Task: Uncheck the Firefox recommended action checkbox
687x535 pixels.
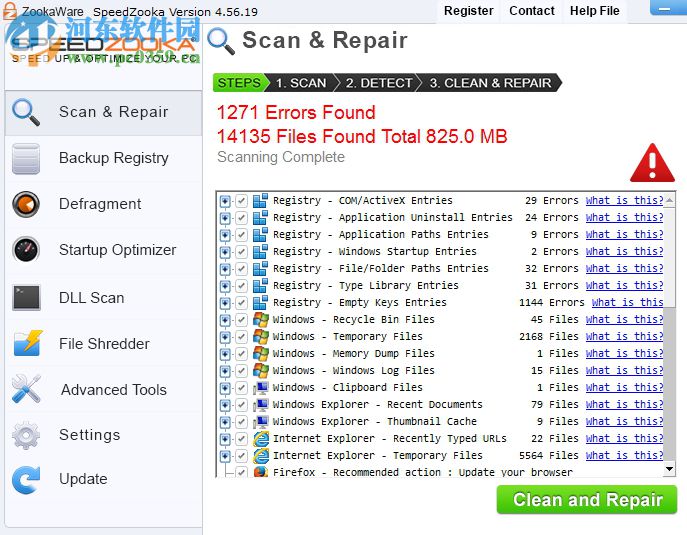Action: [241, 472]
